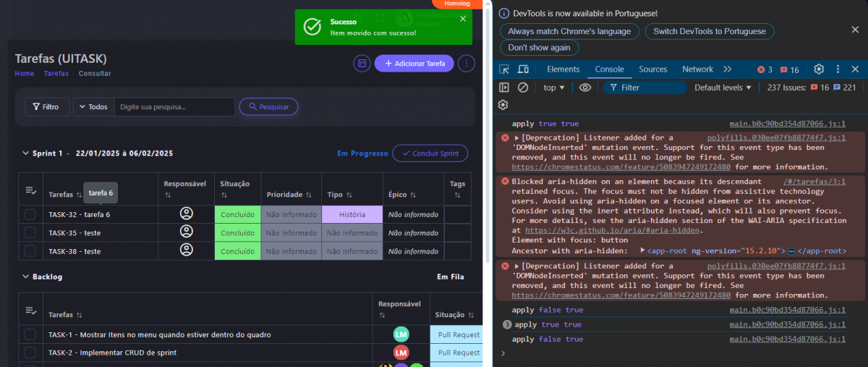The height and width of the screenshot is (367, 868).
Task: Open the Todos search scope dropdown
Action: tap(93, 107)
